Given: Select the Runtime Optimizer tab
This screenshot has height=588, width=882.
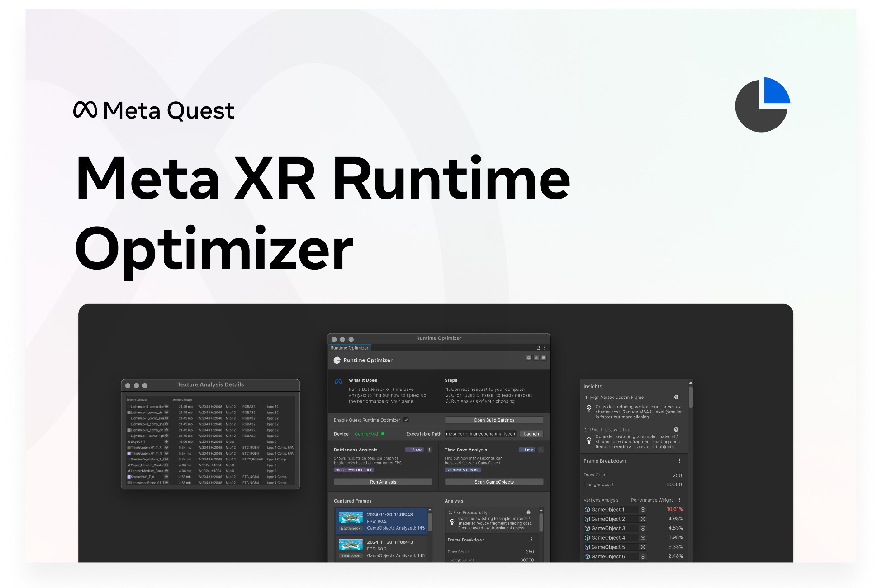Looking at the screenshot, I should [348, 348].
